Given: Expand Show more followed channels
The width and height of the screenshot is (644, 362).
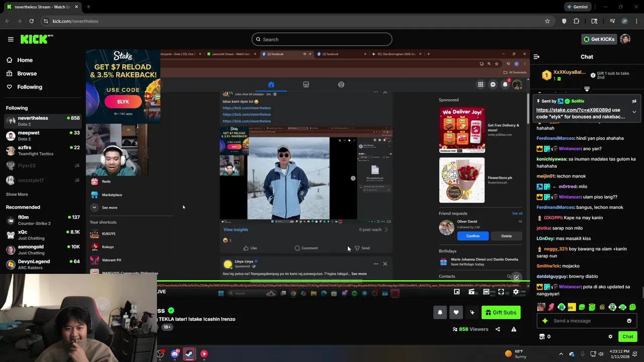Looking at the screenshot, I should [x=17, y=194].
